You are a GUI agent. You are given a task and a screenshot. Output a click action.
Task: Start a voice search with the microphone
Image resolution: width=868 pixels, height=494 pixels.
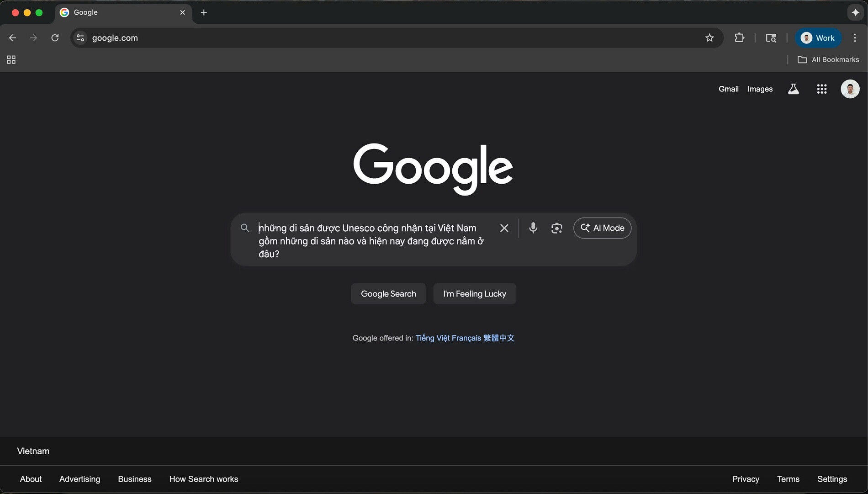pyautogui.click(x=533, y=228)
